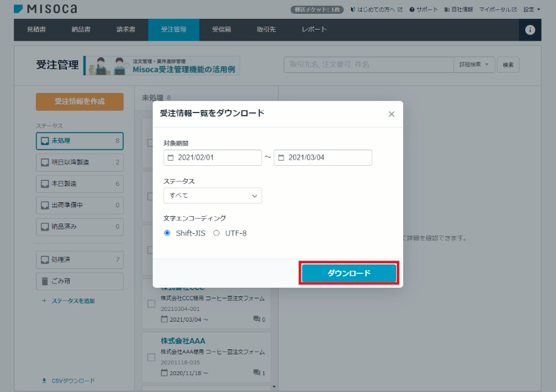Close the download dialog with the X
Image resolution: width=556 pixels, height=392 pixels.
point(391,114)
